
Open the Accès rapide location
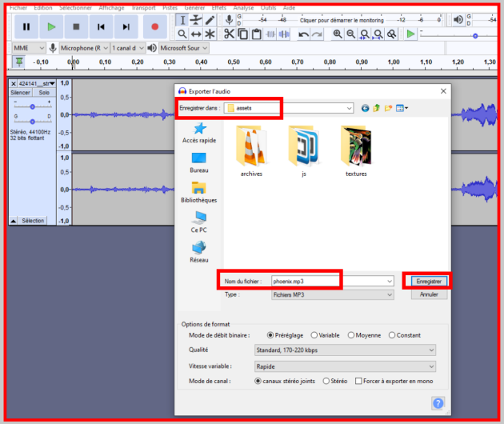tap(199, 133)
